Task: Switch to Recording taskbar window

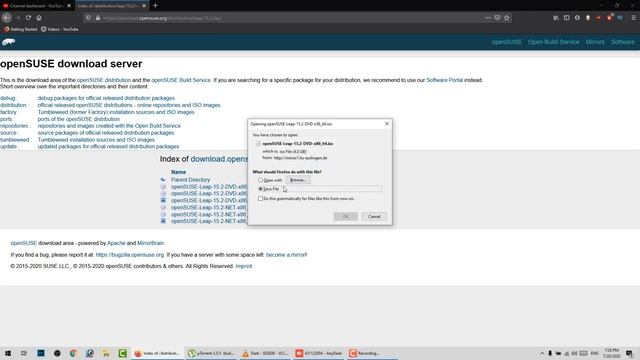Action: pyautogui.click(x=373, y=353)
